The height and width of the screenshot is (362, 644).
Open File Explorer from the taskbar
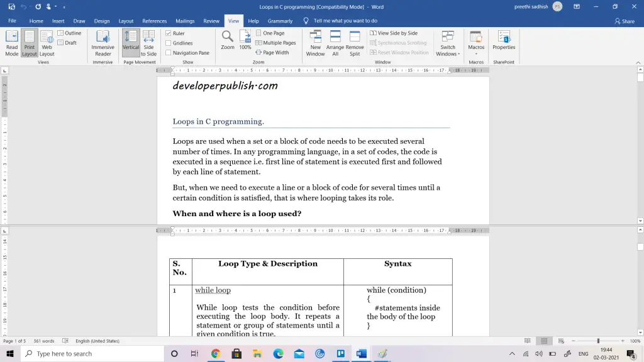coord(257,353)
